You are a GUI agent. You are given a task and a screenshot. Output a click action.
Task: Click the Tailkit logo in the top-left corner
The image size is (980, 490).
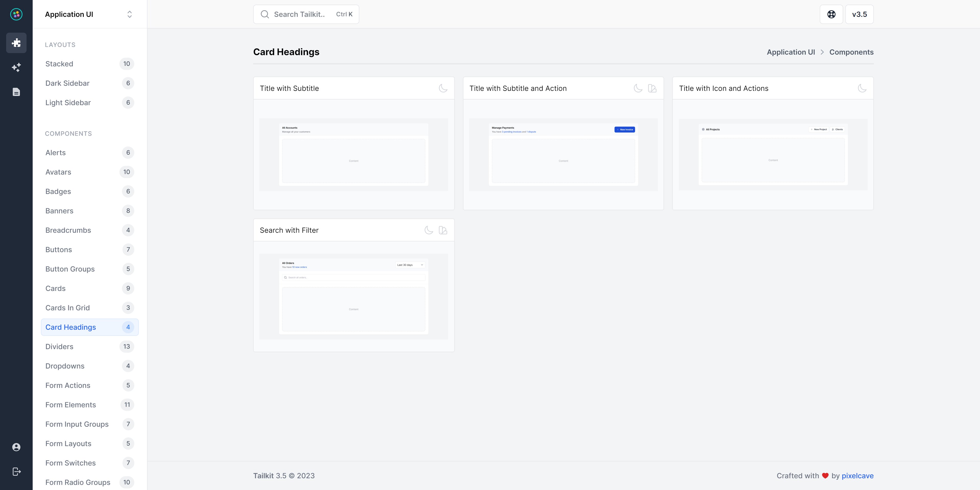(16, 14)
